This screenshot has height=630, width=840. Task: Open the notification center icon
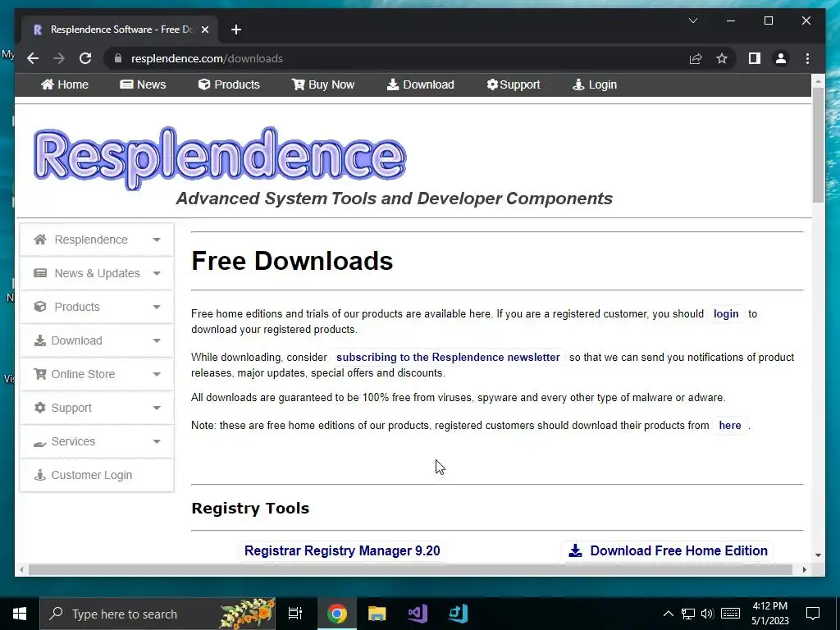(x=813, y=614)
